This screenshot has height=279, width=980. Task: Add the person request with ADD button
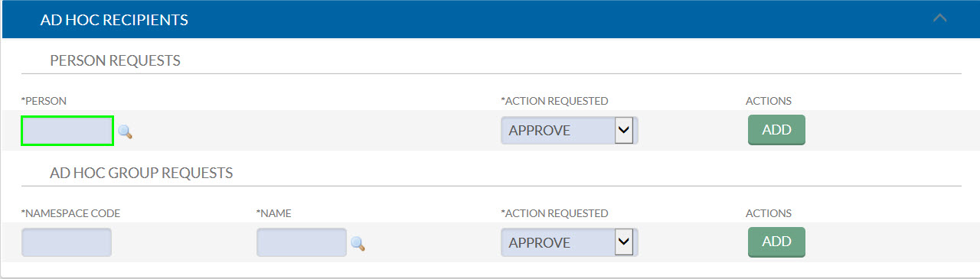tap(776, 130)
